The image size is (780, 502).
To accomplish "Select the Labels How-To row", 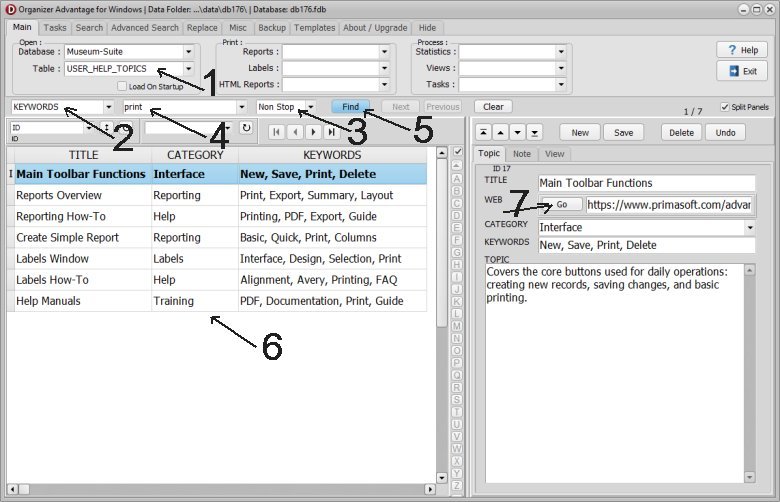I will [x=78, y=280].
